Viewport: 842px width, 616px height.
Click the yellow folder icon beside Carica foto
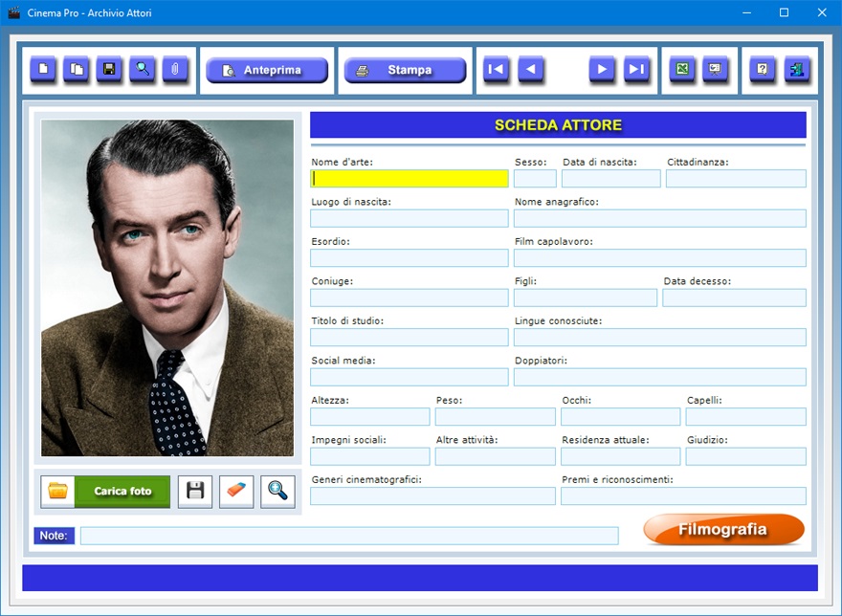tap(57, 492)
